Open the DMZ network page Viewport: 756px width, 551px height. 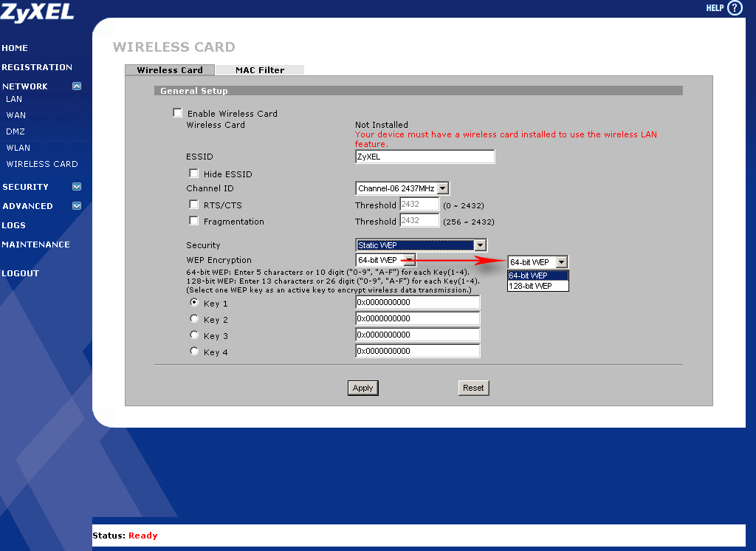tap(16, 131)
